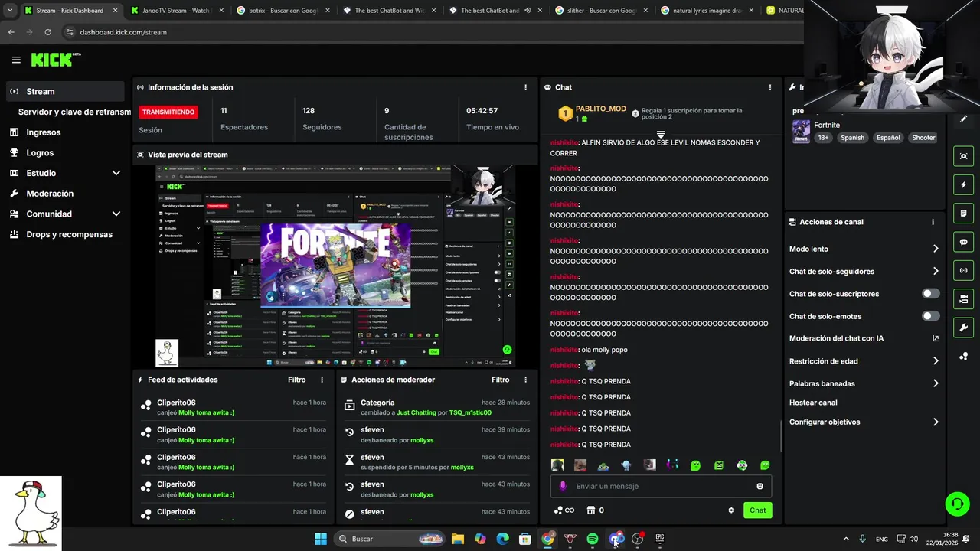Open Moderación del chat con IA external link
980x551 pixels.
pos(936,338)
